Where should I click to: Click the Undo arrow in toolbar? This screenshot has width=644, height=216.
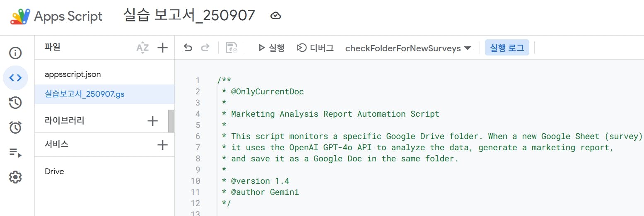[188, 48]
